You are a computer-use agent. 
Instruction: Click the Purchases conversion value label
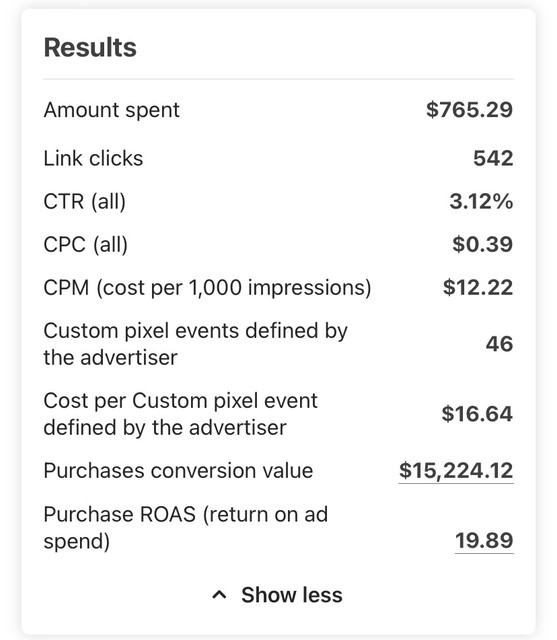[x=178, y=471]
